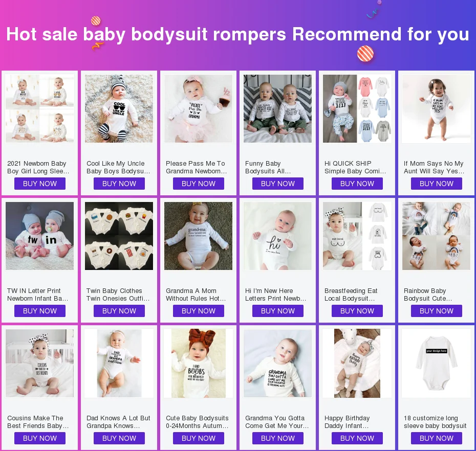Screen dimensions: 476x451
Task: Click BUY NOW for Rainbow Baby Bodysuit
Action: click(x=437, y=311)
